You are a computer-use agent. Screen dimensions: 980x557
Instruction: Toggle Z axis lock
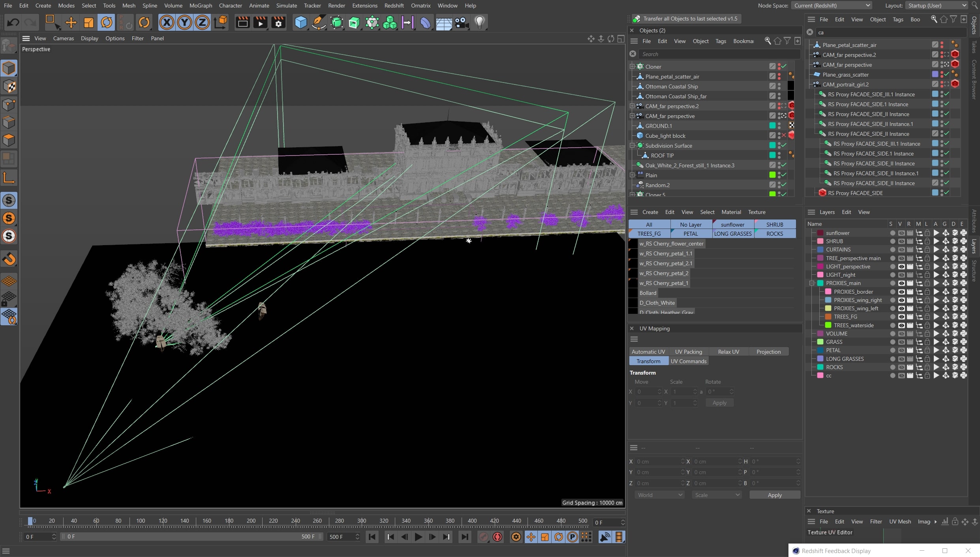pos(202,22)
